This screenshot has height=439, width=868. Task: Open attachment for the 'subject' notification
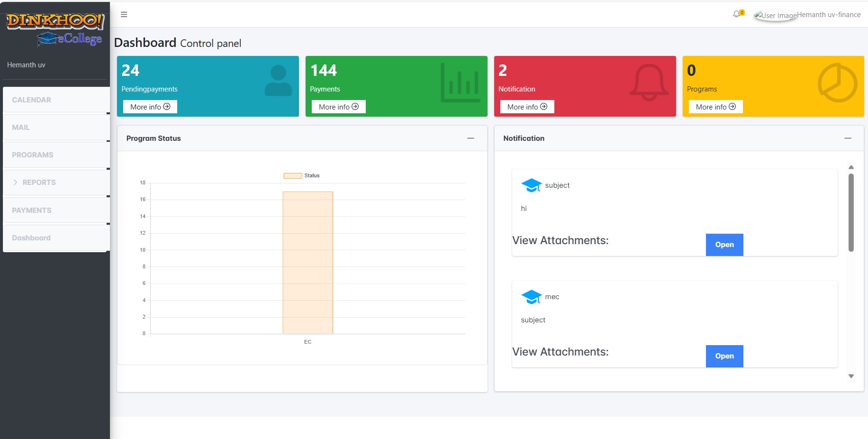coord(724,245)
